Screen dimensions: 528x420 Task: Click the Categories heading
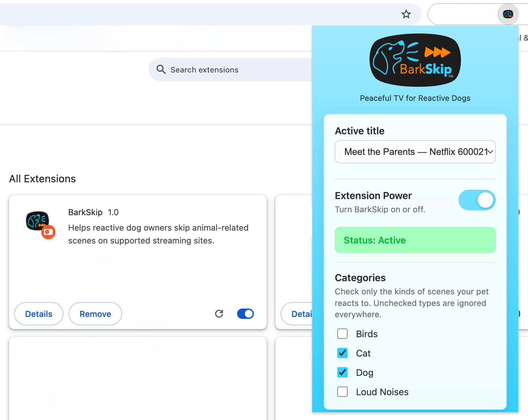click(360, 278)
